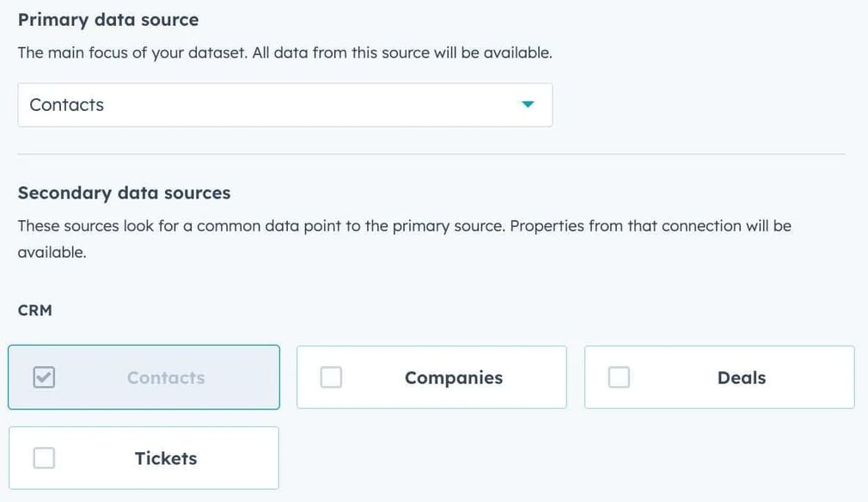This screenshot has width=868, height=502.
Task: Click the Tickets card label text
Action: pyautogui.click(x=165, y=457)
